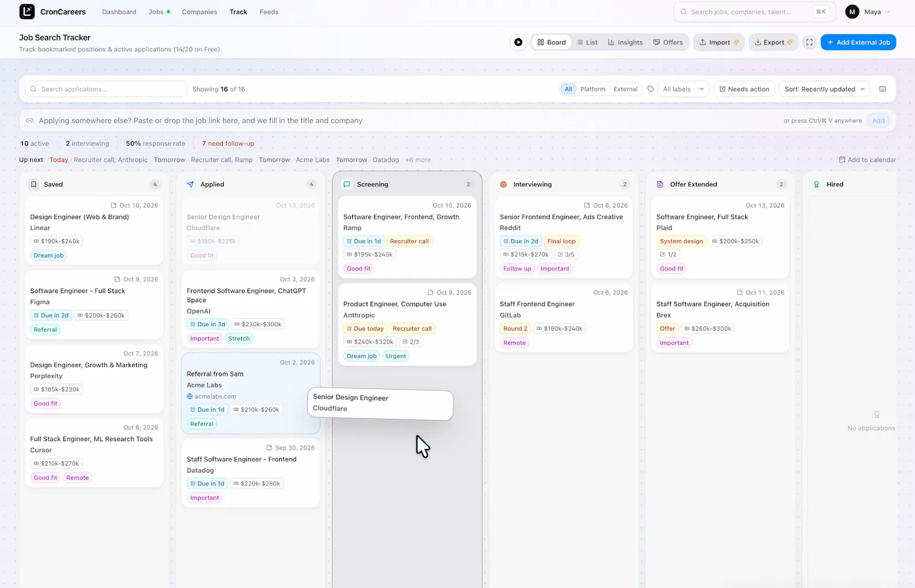Expand the Maya account menu chevron
The image size is (915, 588).
[x=888, y=12]
